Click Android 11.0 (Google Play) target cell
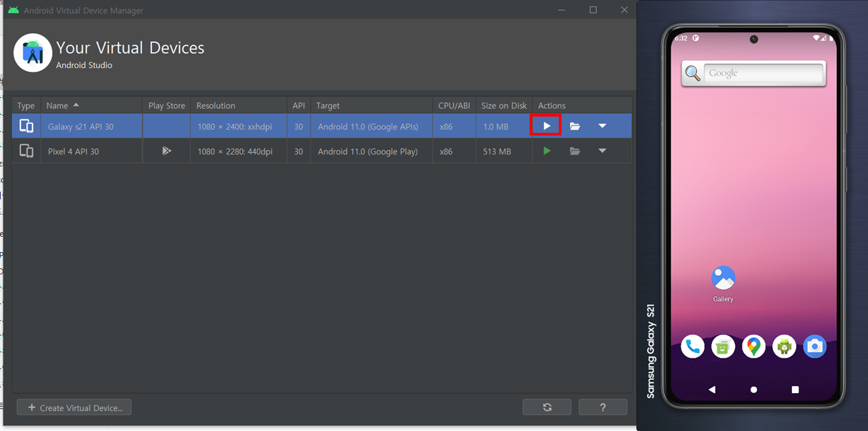Screen dimensions: 868x431 [372, 152]
